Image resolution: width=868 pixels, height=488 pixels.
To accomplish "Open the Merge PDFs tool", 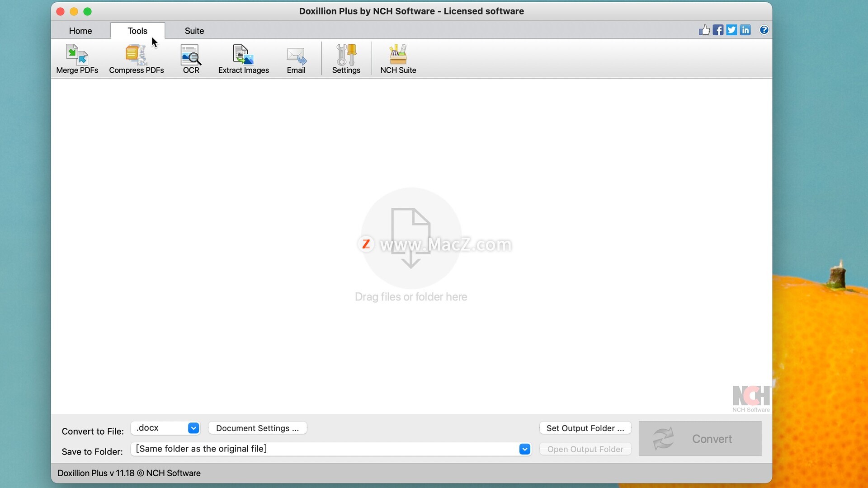I will pyautogui.click(x=77, y=59).
